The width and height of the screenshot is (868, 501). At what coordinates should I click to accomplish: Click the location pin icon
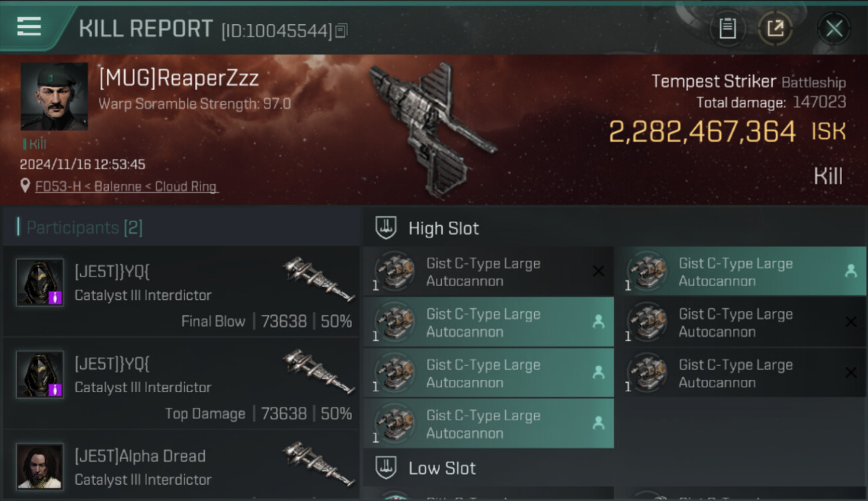(x=25, y=186)
